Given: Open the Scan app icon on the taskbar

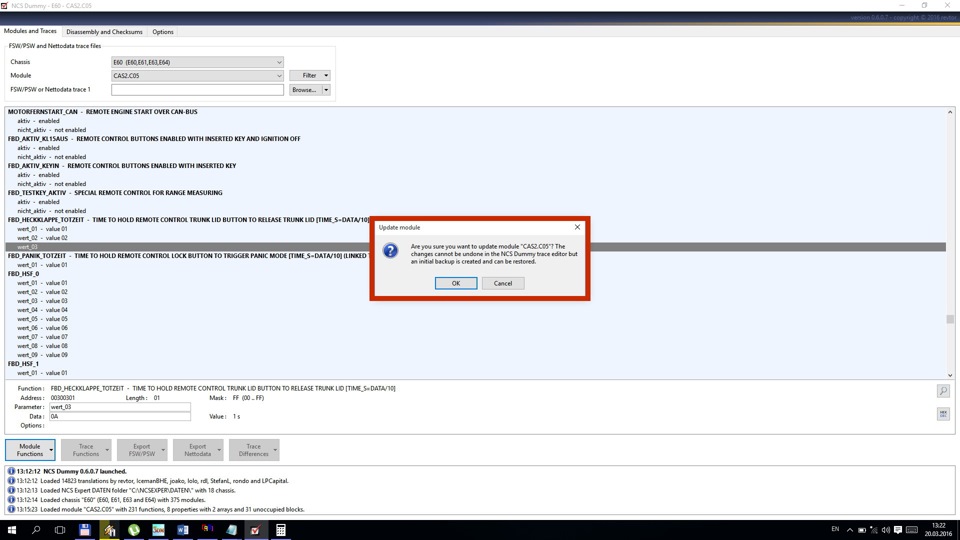Looking at the screenshot, I should click(x=158, y=530).
